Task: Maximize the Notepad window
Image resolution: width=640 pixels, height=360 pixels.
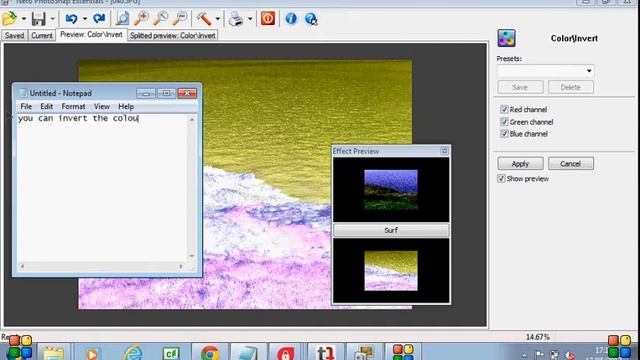Action: [166, 93]
